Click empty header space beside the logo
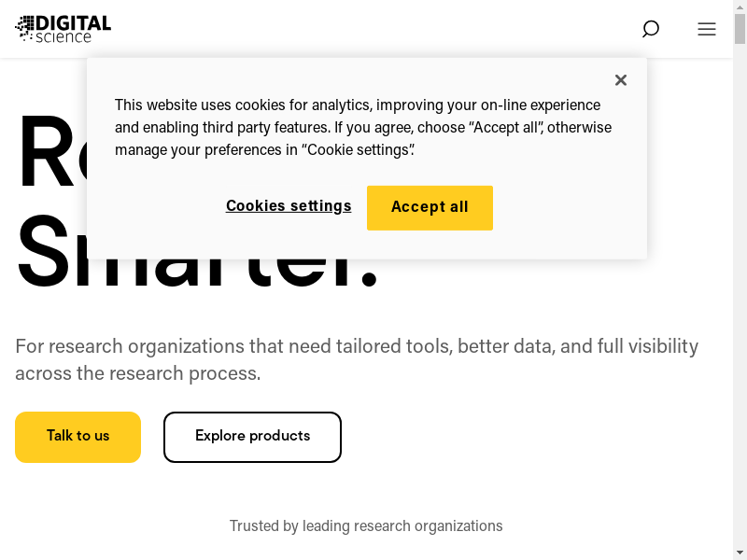 click(x=373, y=29)
